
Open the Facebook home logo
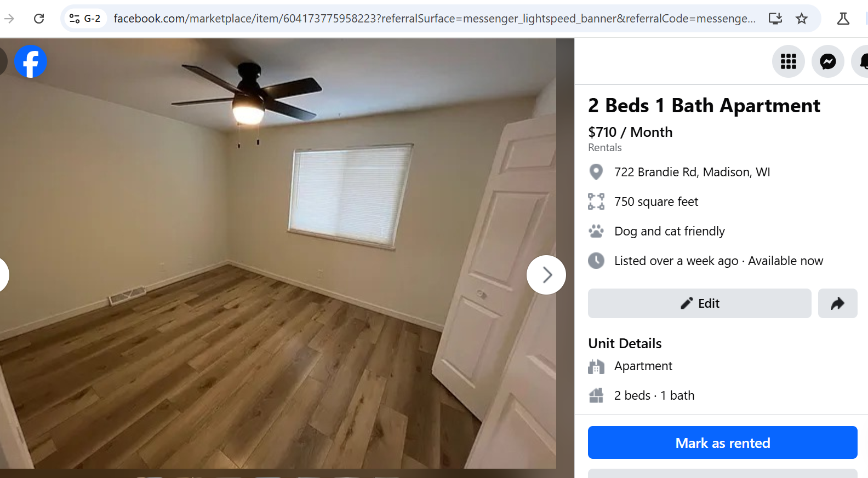(x=31, y=61)
